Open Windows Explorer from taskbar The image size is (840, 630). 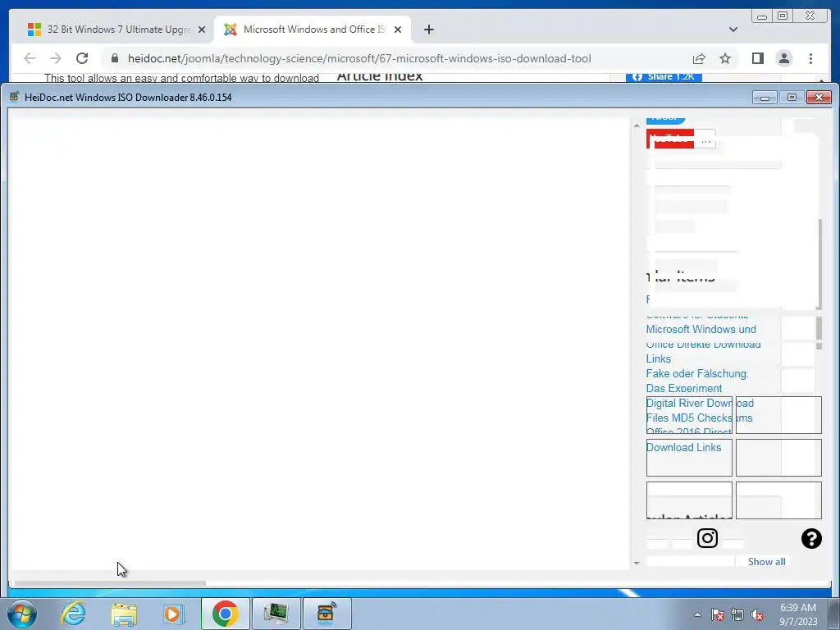(124, 614)
